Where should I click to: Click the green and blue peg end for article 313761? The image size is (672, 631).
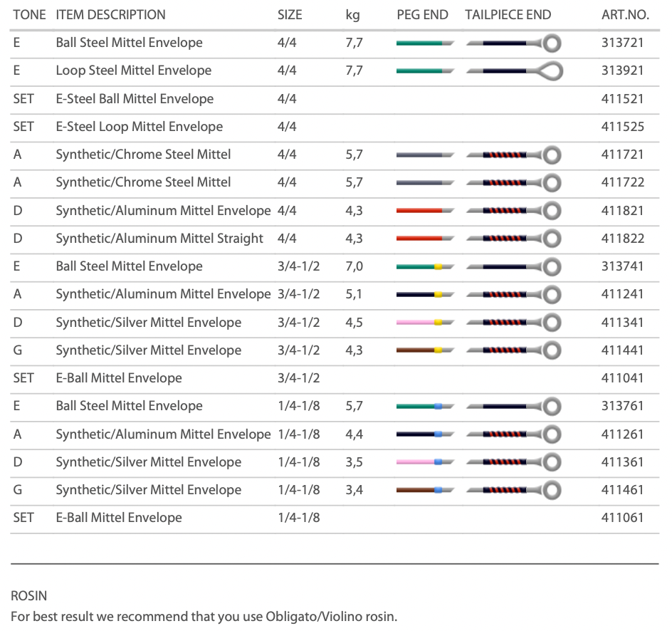(425, 407)
